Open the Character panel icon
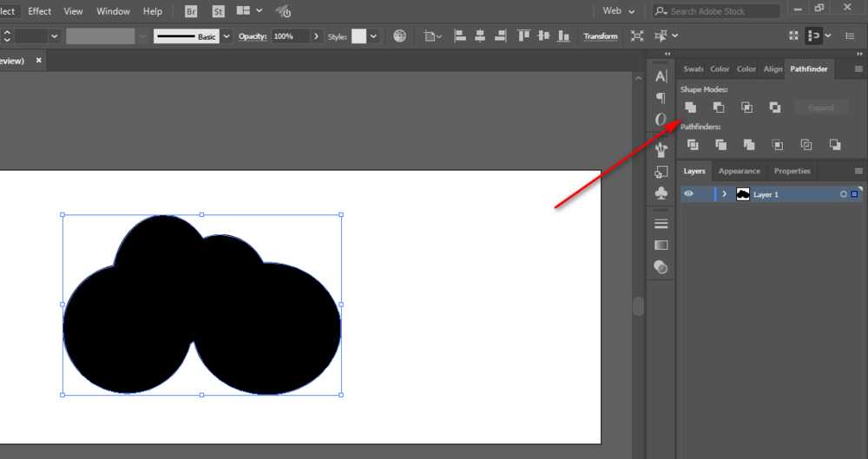The width and height of the screenshot is (868, 459). 661,77
